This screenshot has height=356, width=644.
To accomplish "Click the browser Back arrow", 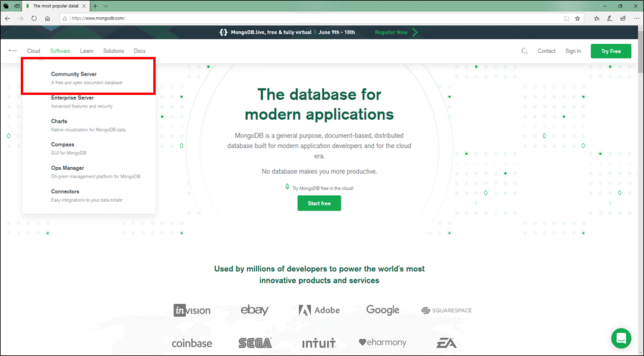I will pos(7,18).
